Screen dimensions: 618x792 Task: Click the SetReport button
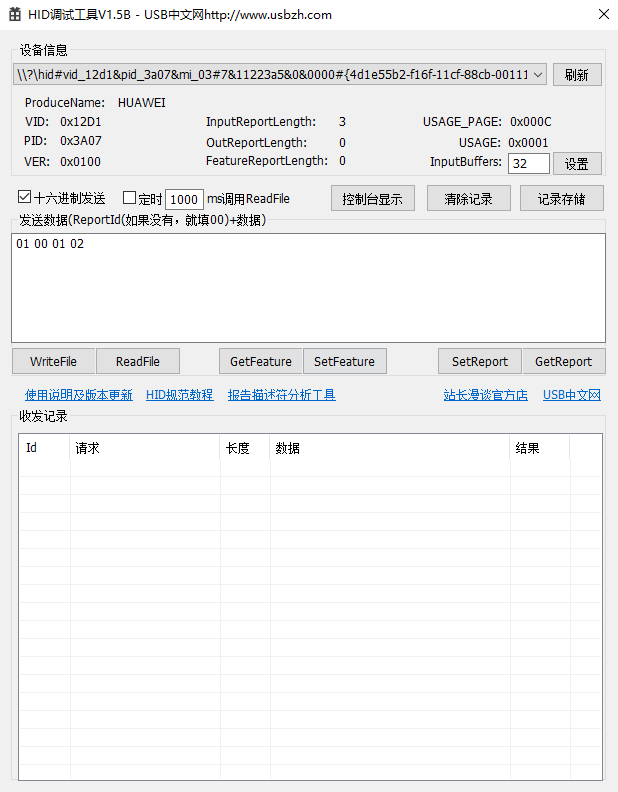point(480,361)
